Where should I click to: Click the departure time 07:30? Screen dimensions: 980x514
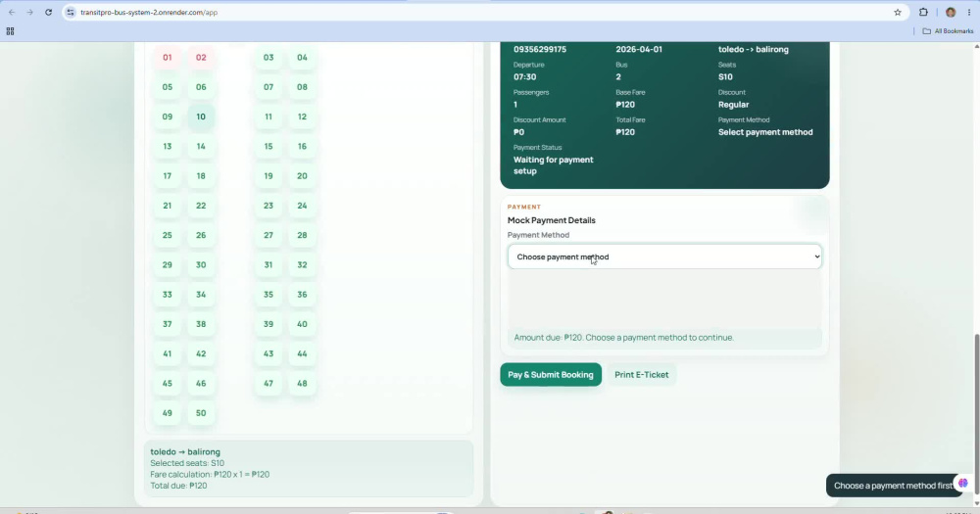click(x=524, y=76)
